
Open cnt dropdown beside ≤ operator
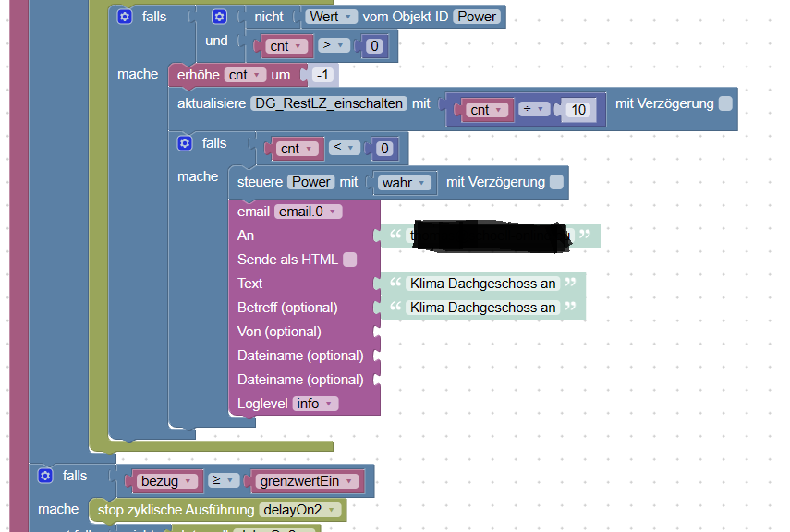tap(297, 149)
